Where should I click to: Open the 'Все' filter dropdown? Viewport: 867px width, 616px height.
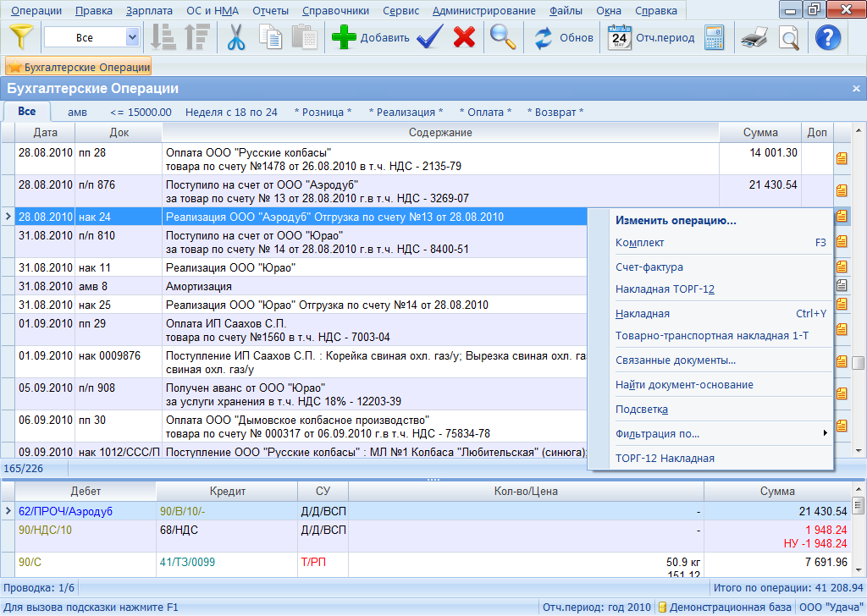click(132, 37)
